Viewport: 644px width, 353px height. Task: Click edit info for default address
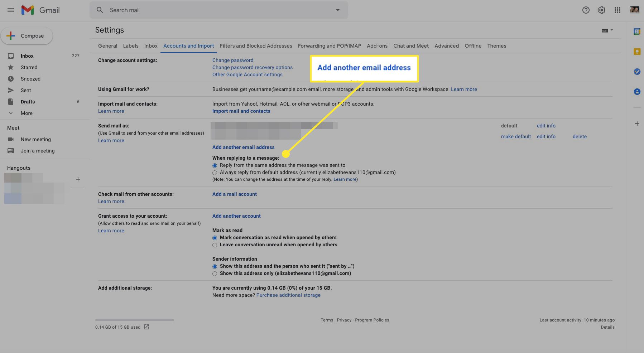[546, 126]
